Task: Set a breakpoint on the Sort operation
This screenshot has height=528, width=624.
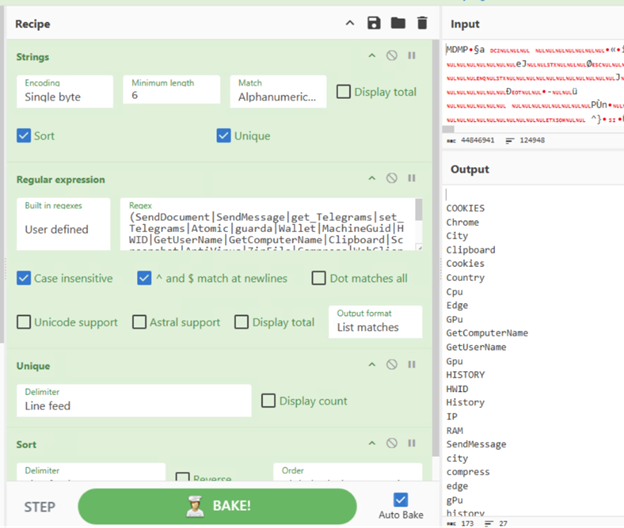Action: click(412, 443)
